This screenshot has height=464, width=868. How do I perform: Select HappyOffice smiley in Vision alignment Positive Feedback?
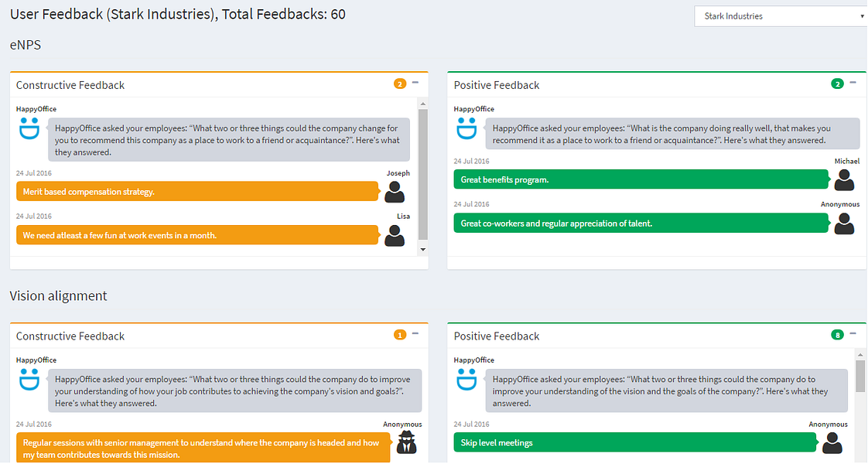click(466, 379)
